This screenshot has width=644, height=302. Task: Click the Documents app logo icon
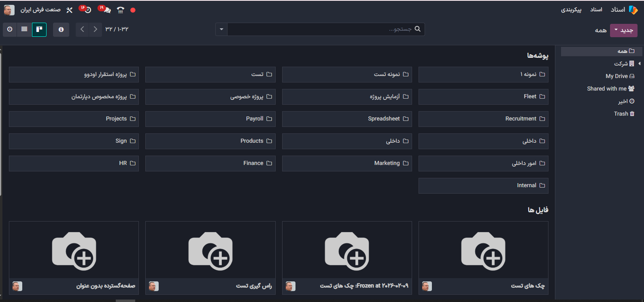633,10
